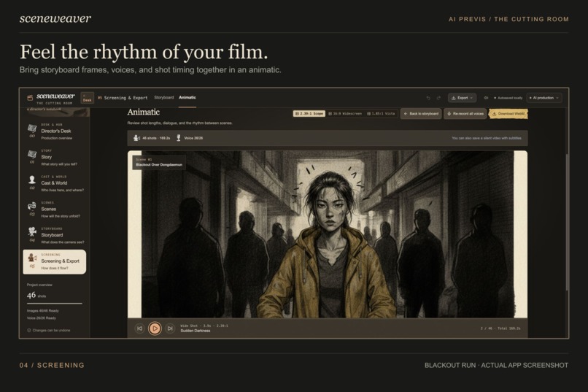Select the 1.85:1 Vista aspect ratio

click(381, 113)
